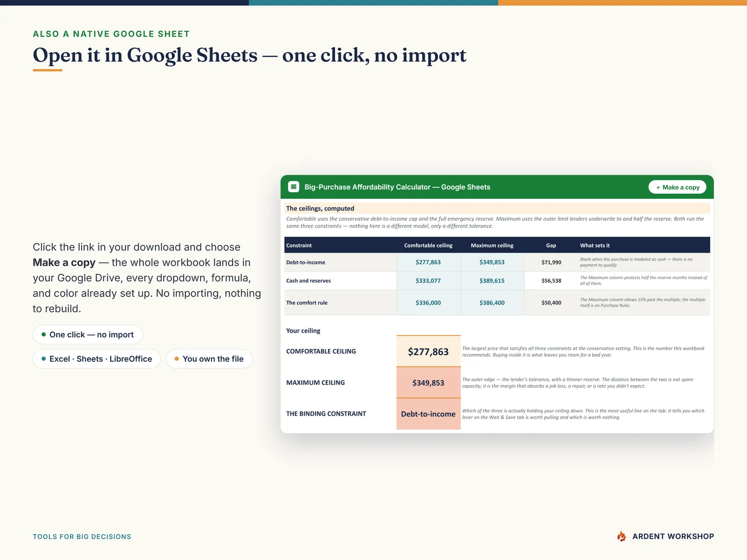The height and width of the screenshot is (560, 747).
Task: Click the 'You own the file' pill
Action: point(209,359)
